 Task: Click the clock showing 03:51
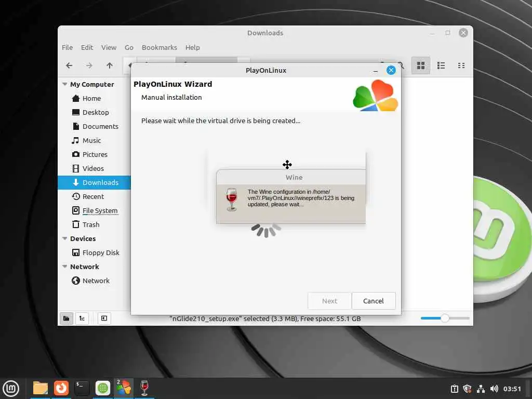pos(512,389)
